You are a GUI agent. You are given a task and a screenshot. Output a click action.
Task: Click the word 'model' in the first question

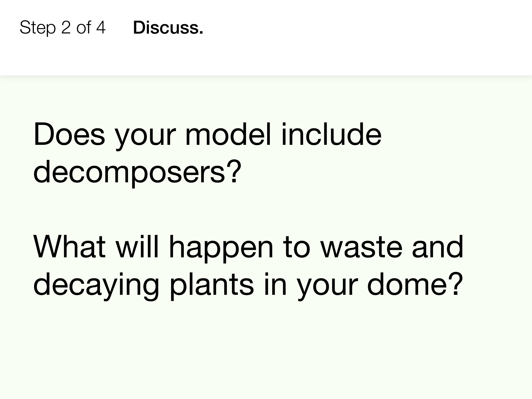point(228,134)
